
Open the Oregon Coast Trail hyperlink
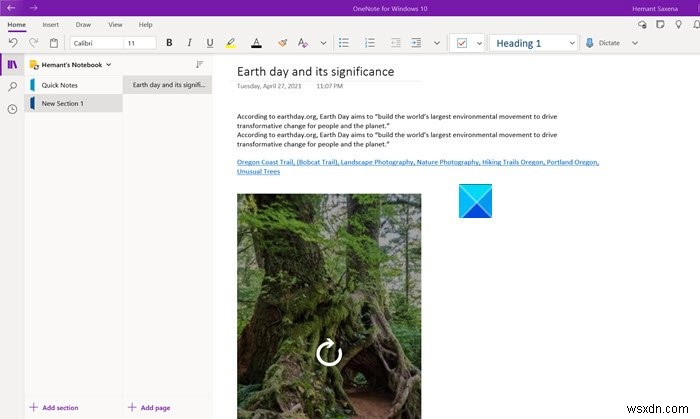point(417,166)
